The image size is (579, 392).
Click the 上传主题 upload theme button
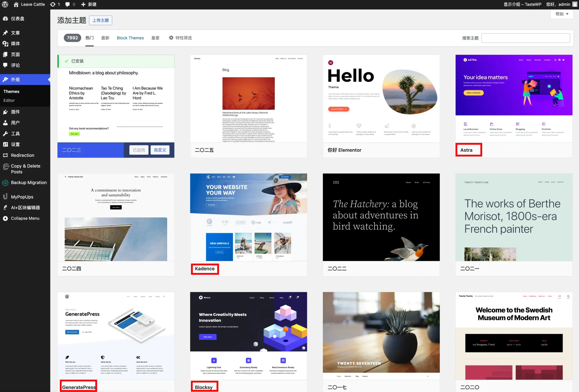click(x=101, y=20)
